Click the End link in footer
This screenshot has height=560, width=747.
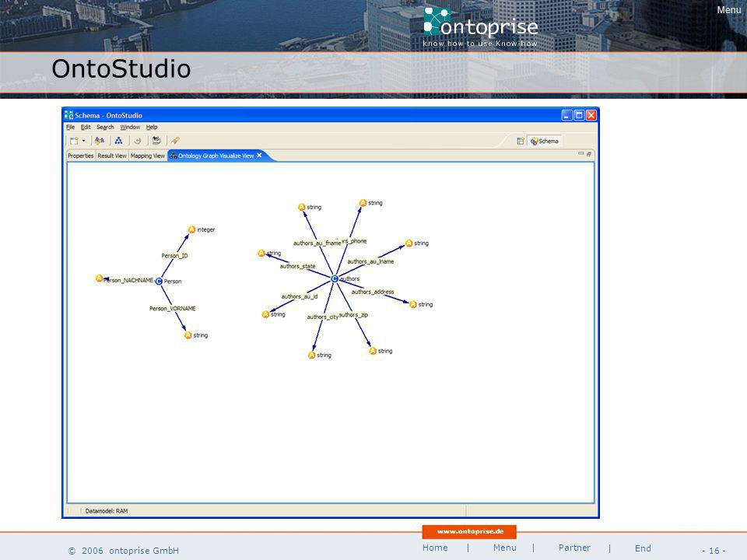(643, 548)
